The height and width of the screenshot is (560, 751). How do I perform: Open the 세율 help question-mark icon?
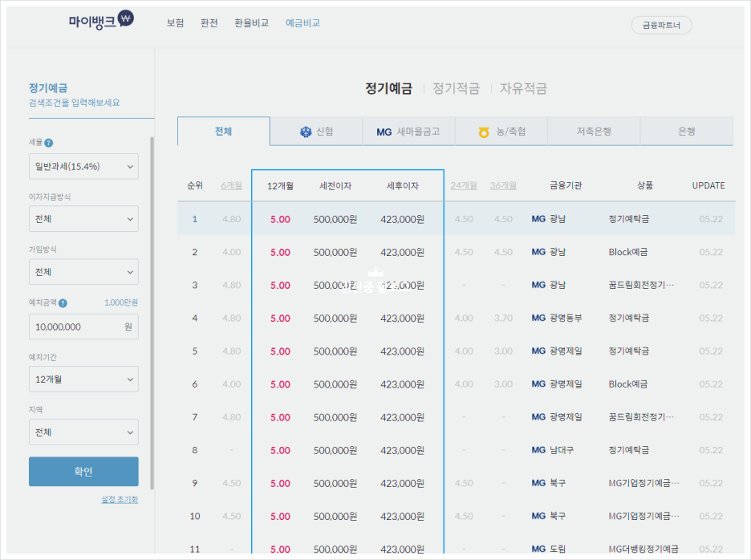click(48, 143)
